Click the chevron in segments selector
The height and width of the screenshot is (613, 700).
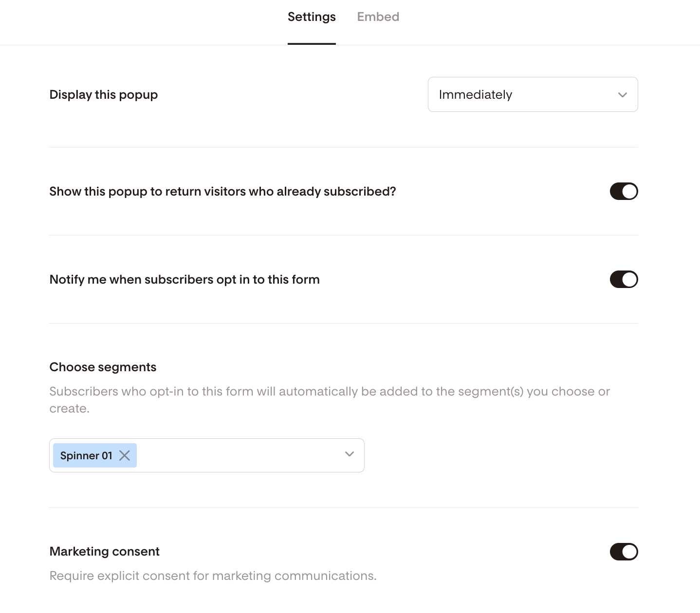[349, 454]
